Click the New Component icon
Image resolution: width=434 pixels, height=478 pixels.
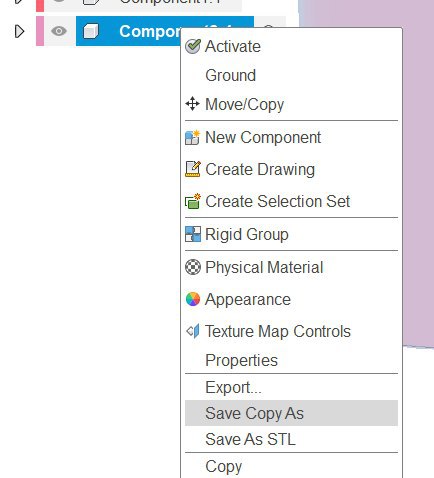click(192, 137)
